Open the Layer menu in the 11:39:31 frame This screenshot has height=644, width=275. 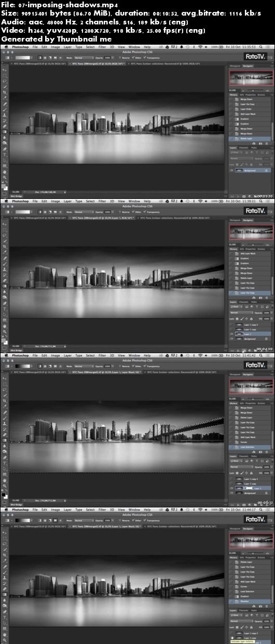pyautogui.click(x=67, y=201)
